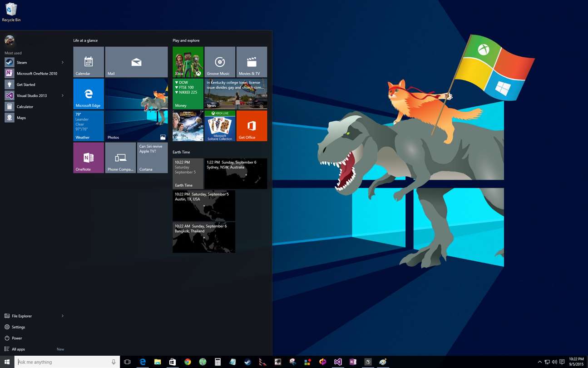
Task: Open the Austin, TX, USA time tile
Action: pos(204,205)
